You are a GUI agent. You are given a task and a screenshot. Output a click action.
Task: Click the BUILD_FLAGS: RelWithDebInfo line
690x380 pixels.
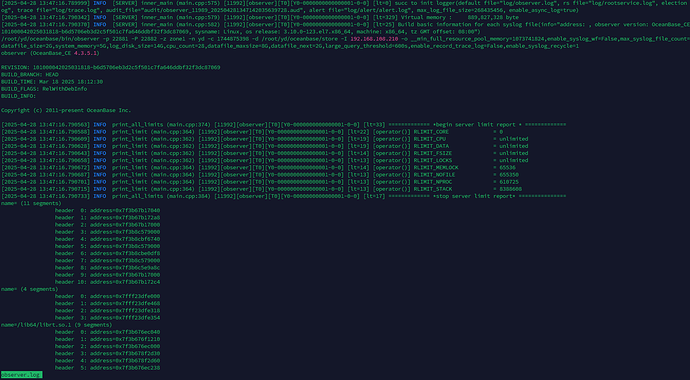point(44,89)
